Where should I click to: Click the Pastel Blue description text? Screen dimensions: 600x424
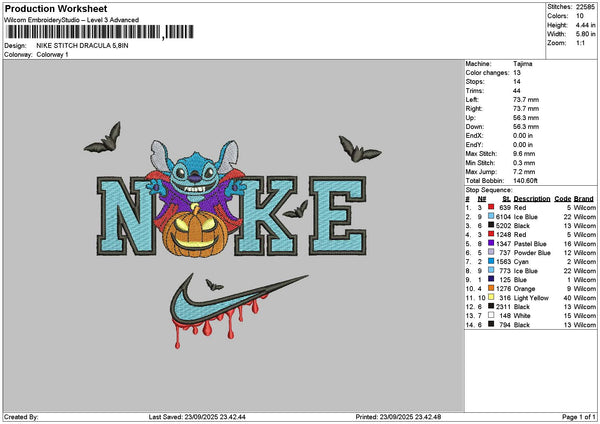click(530, 244)
